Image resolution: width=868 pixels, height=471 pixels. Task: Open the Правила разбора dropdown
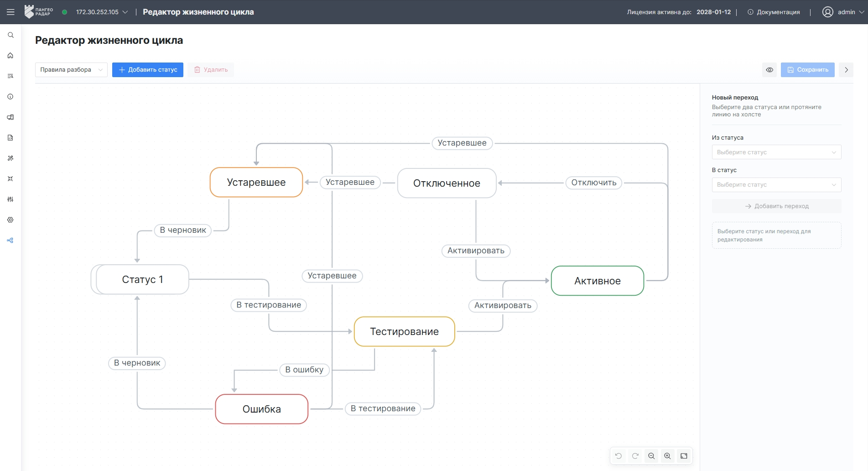pyautogui.click(x=71, y=70)
